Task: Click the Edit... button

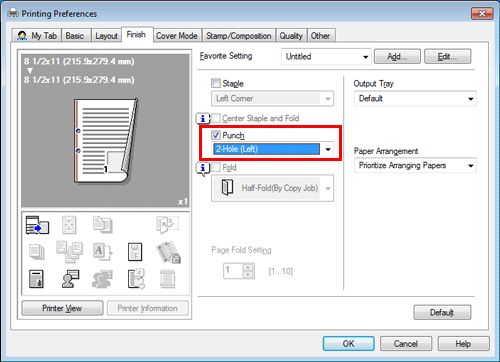Action: [x=448, y=57]
